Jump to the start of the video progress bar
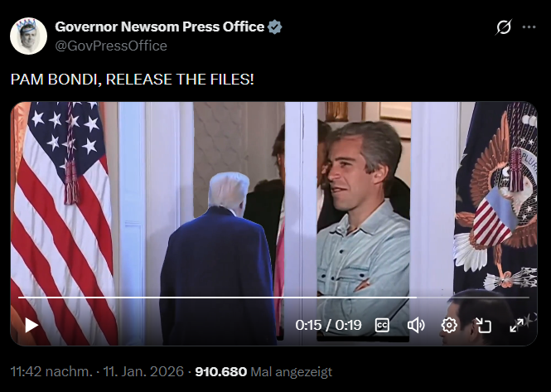The image size is (551, 392). [x=19, y=298]
